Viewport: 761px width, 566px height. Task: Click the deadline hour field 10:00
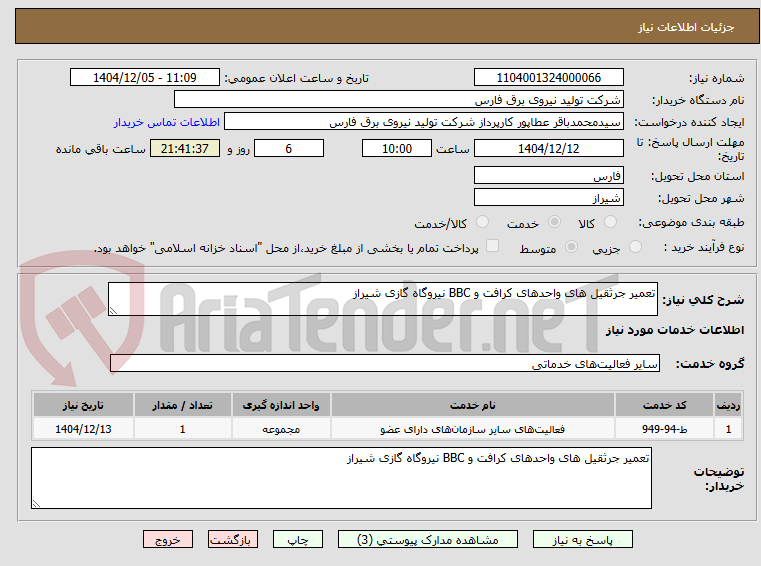[x=397, y=148]
